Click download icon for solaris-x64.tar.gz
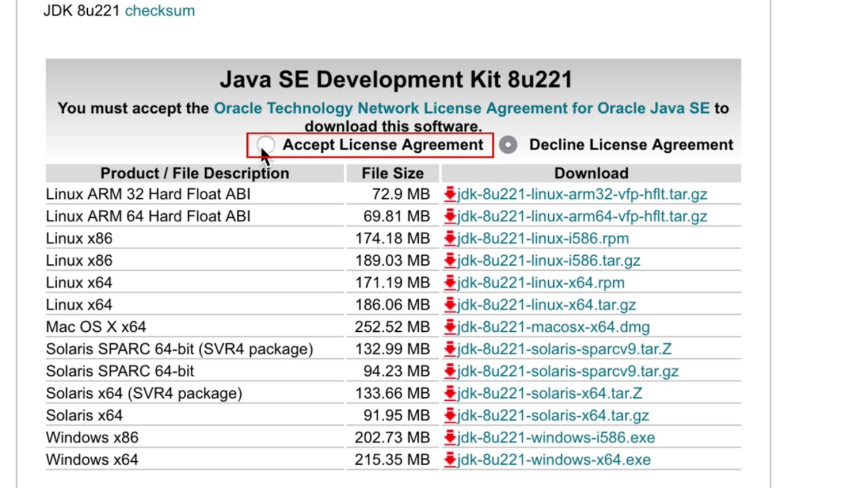Image resolution: width=868 pixels, height=488 pixels. click(450, 416)
